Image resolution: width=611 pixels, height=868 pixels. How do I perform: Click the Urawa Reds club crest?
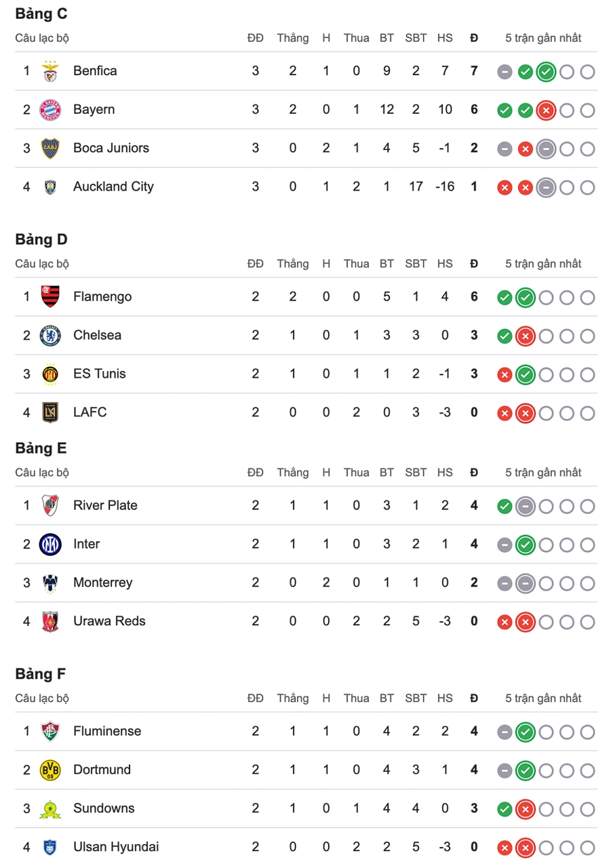[x=50, y=622]
